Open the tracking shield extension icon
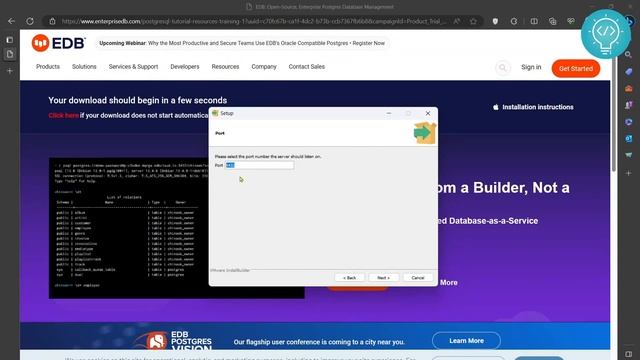640x360 pixels. click(x=495, y=21)
